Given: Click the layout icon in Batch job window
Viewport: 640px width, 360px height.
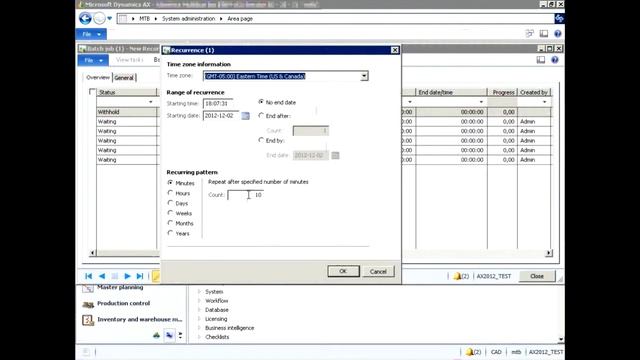Looking at the screenshot, I should (541, 60).
